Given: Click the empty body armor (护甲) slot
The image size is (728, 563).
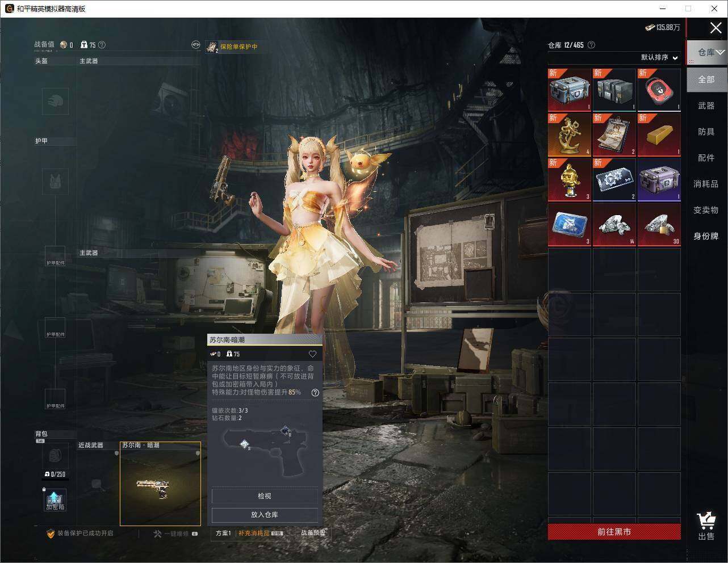Looking at the screenshot, I should coord(55,182).
